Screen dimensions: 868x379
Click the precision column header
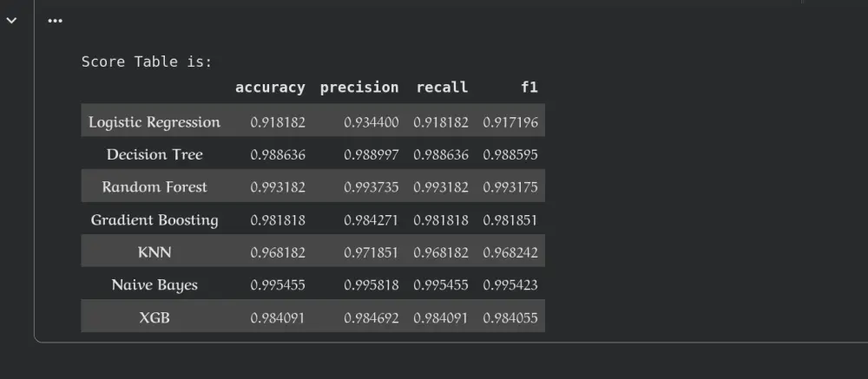[359, 88]
